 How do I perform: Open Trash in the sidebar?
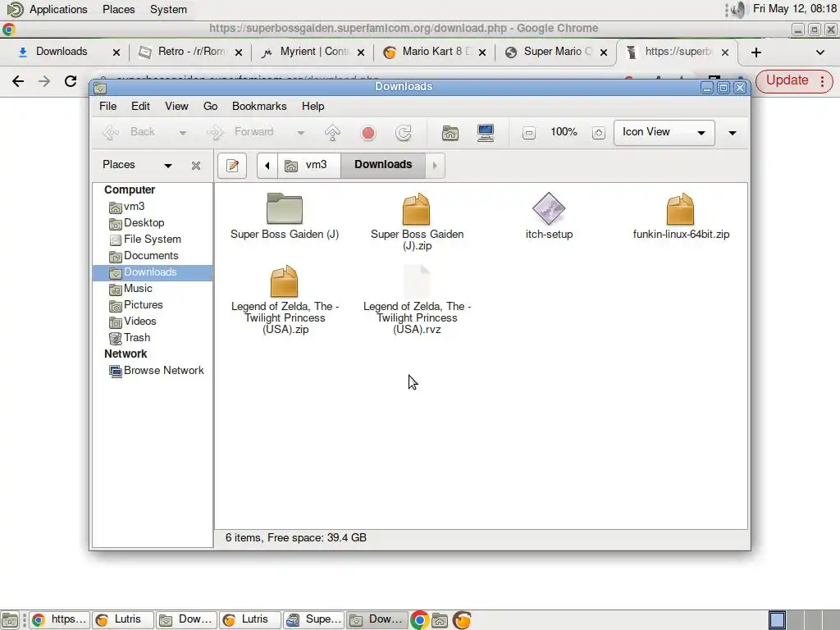click(153, 337)
